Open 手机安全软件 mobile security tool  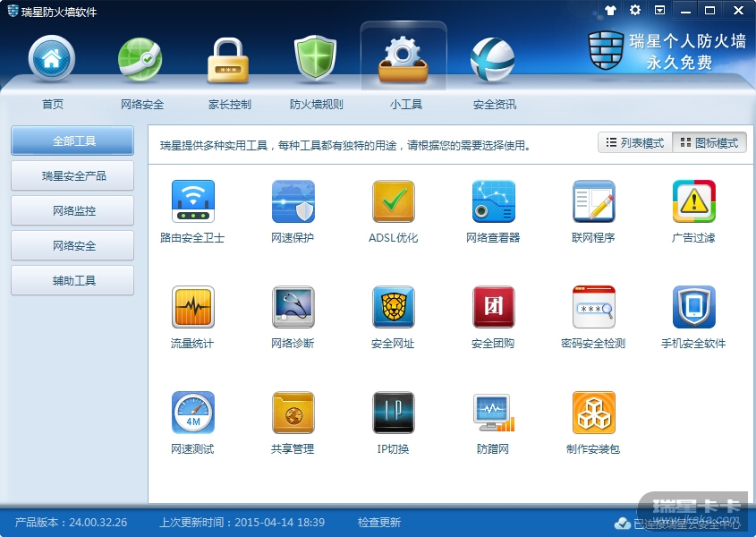693,307
